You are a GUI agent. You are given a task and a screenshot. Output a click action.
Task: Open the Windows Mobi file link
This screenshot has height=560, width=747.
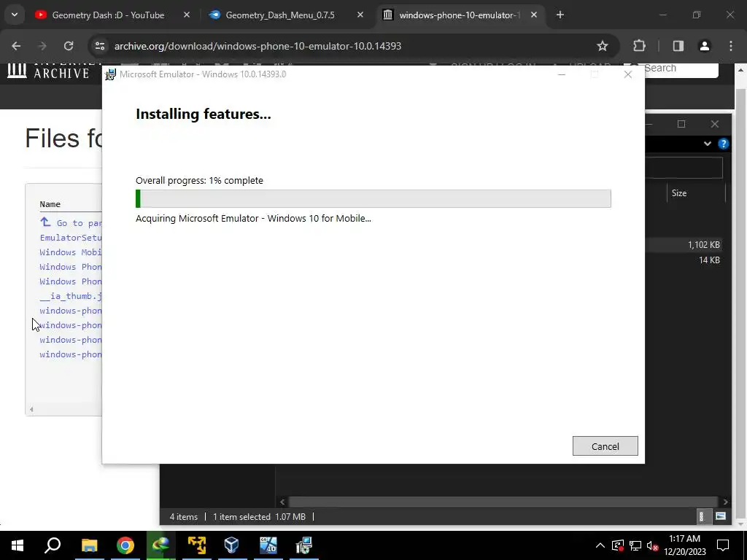tap(71, 252)
